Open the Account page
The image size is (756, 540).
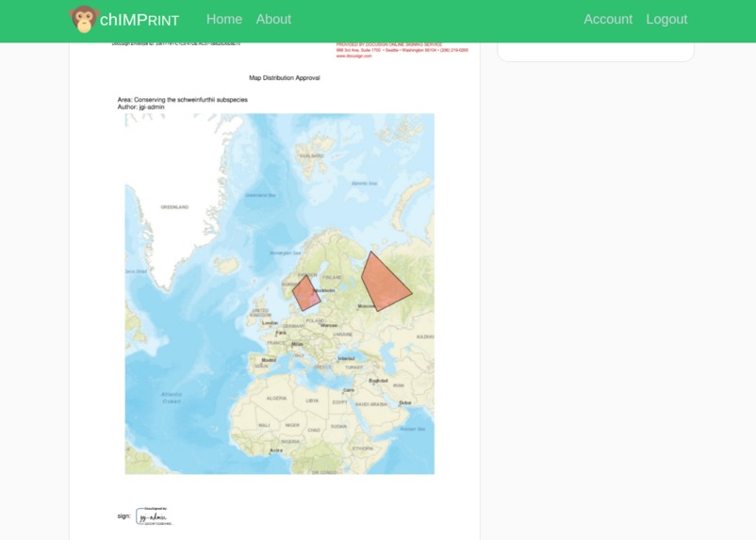point(608,19)
